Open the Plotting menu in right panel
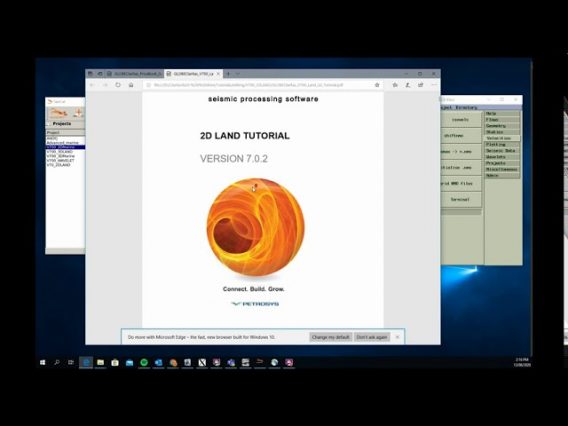Viewport: 568px width, 426px height. [502, 145]
